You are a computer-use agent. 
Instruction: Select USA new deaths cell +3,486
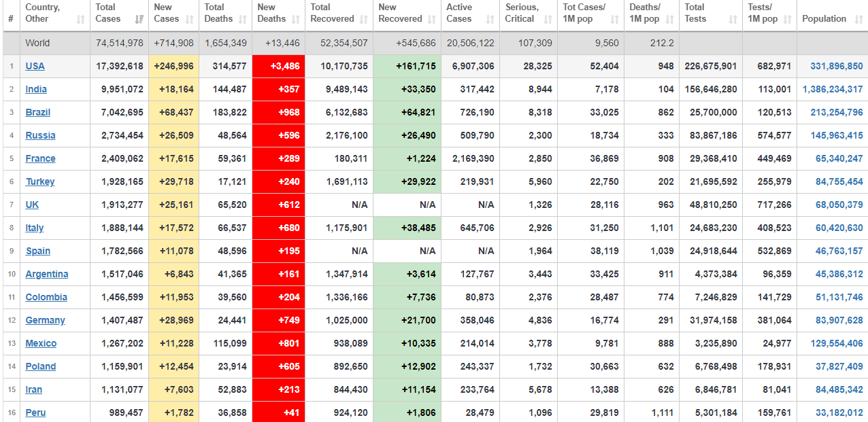pyautogui.click(x=279, y=66)
